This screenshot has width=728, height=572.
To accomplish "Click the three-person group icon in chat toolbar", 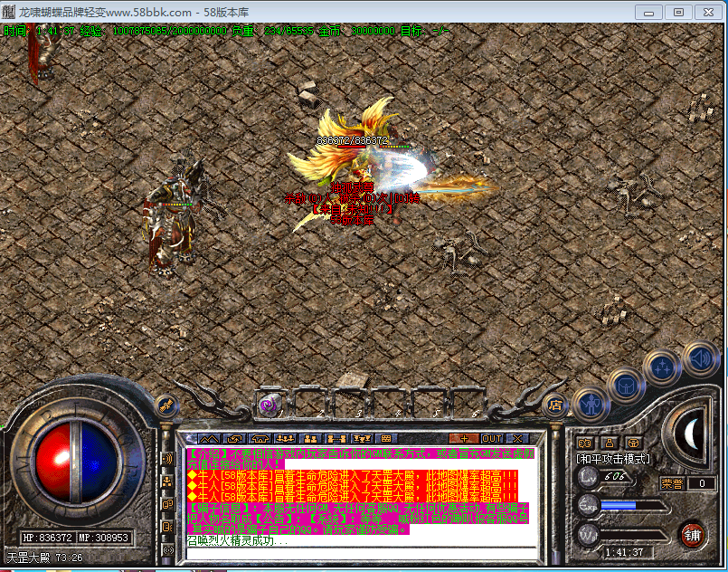I will tap(285, 438).
